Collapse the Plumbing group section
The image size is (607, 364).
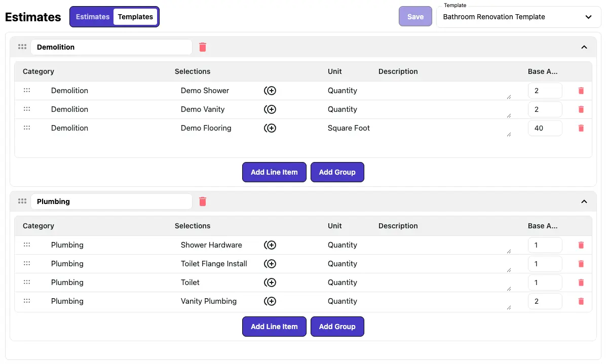coord(584,201)
